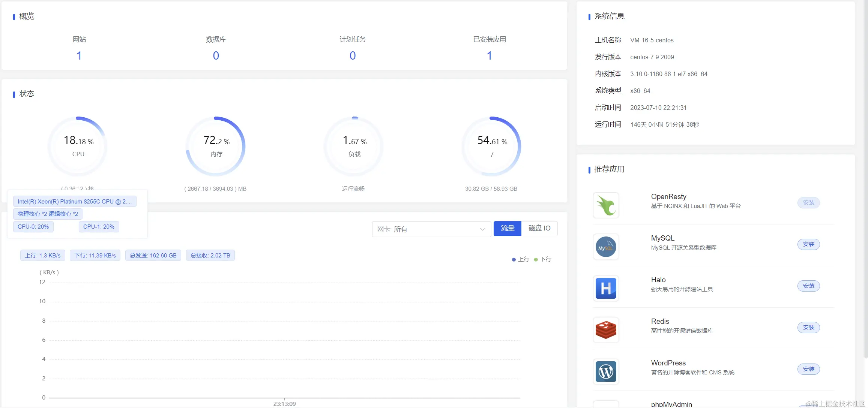Switch to the 磁盘 IO tab
The height and width of the screenshot is (410, 868).
tap(539, 228)
